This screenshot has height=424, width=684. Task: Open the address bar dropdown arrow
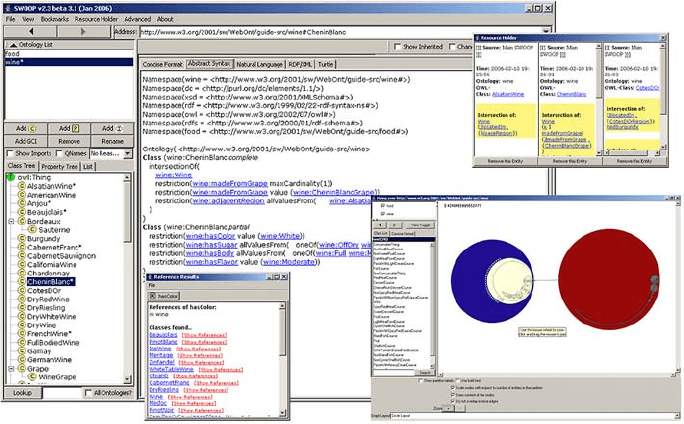[546, 31]
